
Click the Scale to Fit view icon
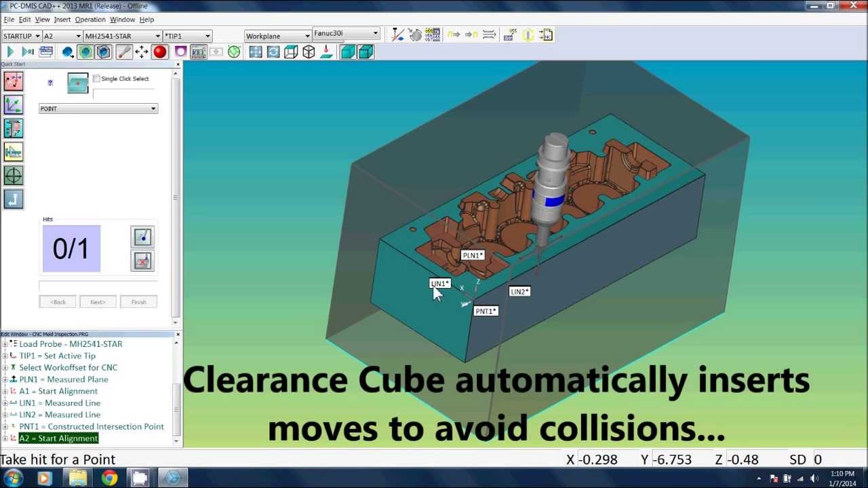[x=256, y=52]
